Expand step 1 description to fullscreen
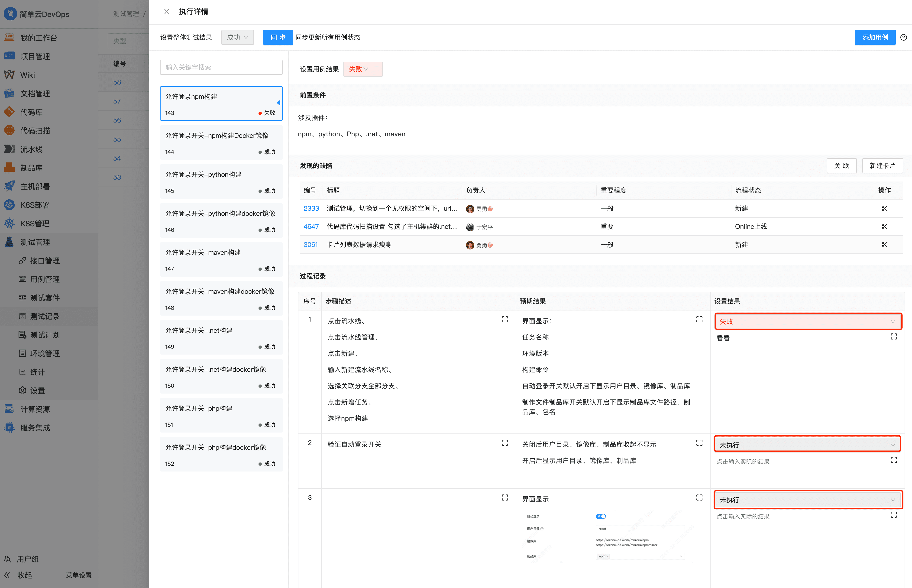 point(505,319)
